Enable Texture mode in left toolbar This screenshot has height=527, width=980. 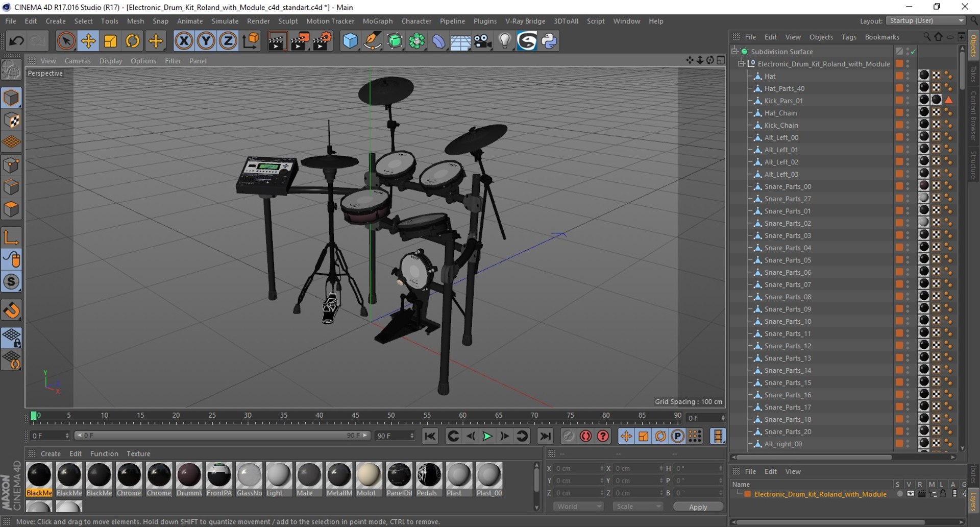[11, 121]
